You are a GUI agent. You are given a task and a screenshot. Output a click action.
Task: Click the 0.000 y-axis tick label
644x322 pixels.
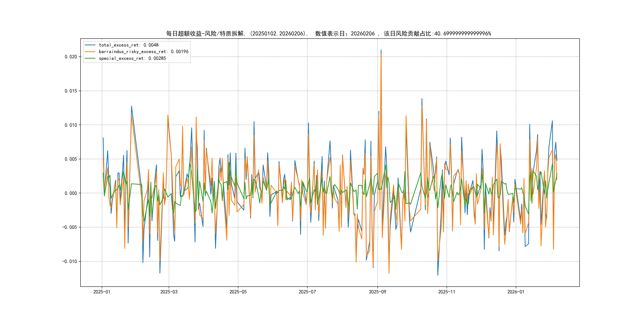[71, 193]
